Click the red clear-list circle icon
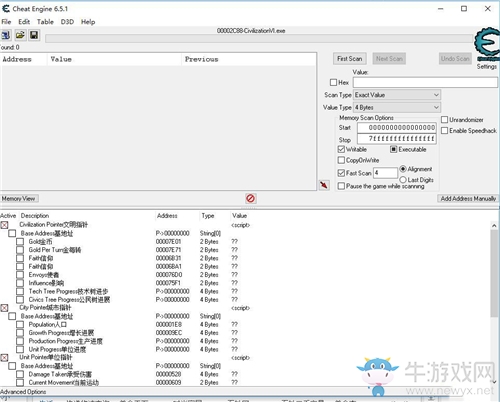This screenshot has height=402, width=500. tap(250, 199)
